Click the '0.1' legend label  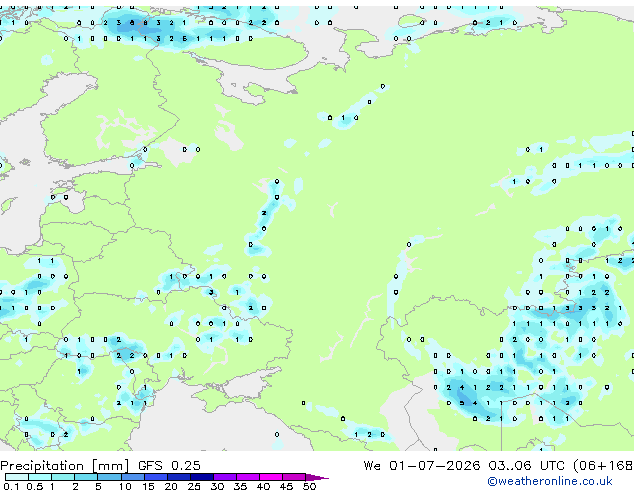(11, 486)
